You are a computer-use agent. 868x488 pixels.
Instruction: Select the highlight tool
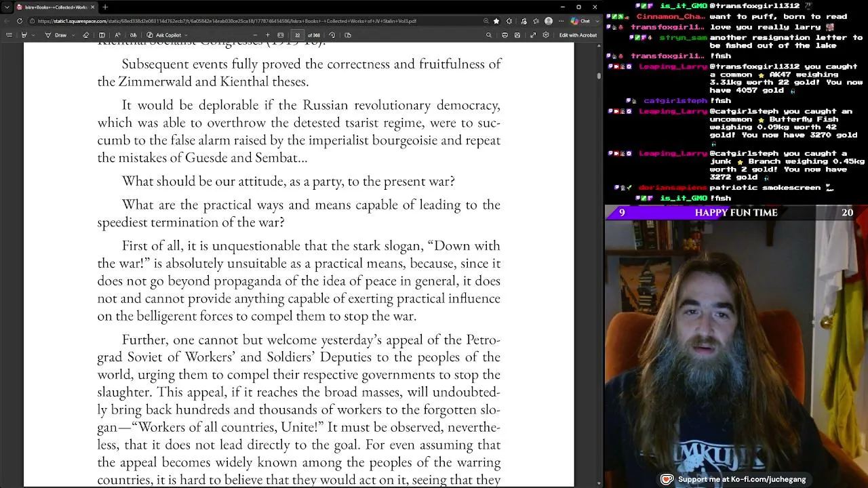coord(24,35)
